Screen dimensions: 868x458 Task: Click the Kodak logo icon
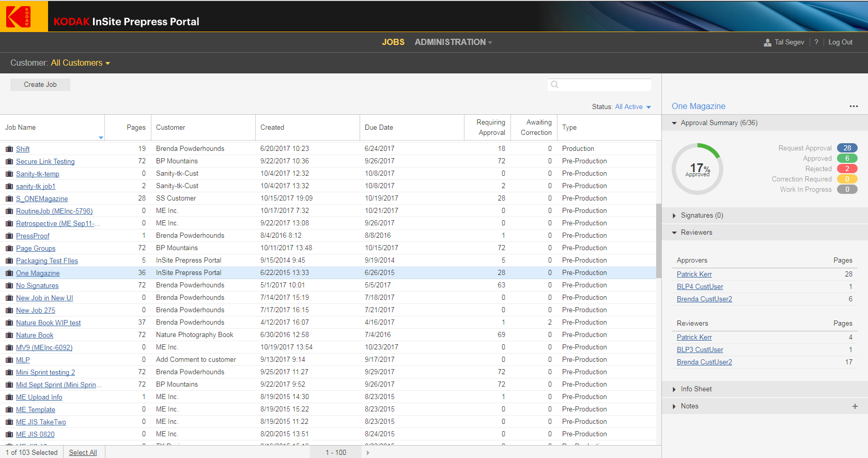tap(19, 17)
